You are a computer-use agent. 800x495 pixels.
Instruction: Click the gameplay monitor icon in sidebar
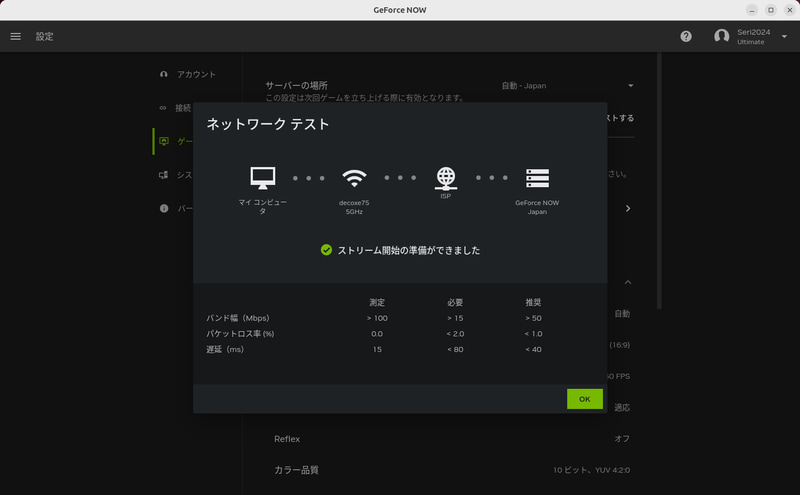point(164,141)
